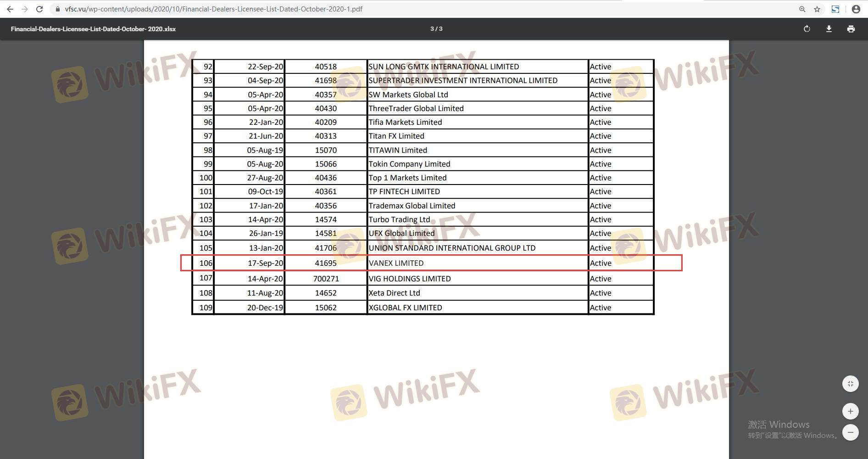Click the Titan FX Limited entry
This screenshot has height=459, width=868.
click(396, 136)
